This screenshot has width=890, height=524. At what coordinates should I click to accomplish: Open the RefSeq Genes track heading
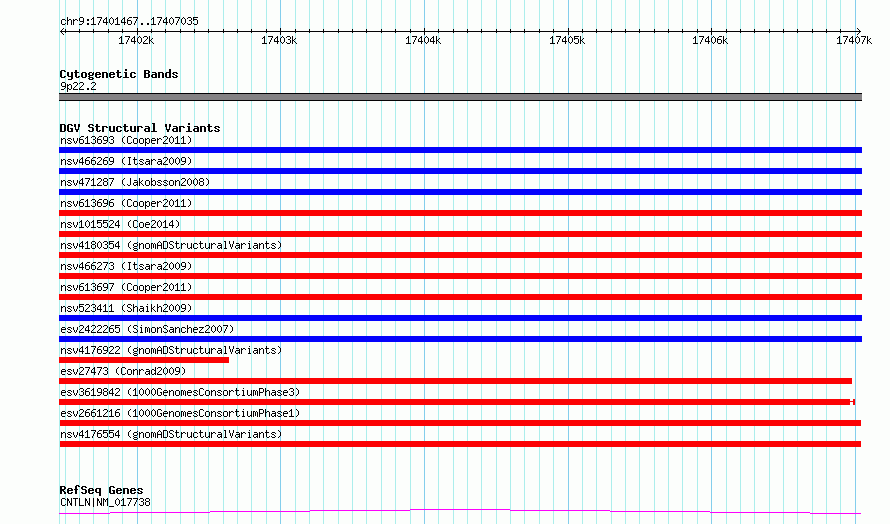point(101,490)
